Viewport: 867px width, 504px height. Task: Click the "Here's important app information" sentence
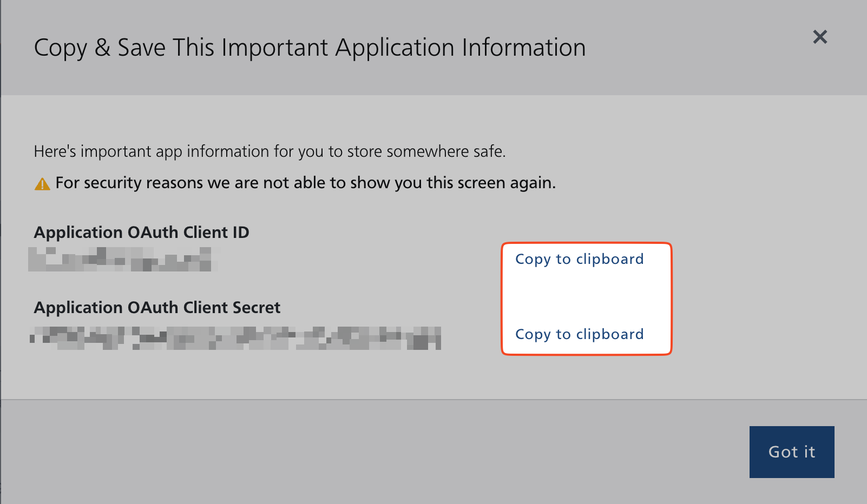[x=270, y=151]
